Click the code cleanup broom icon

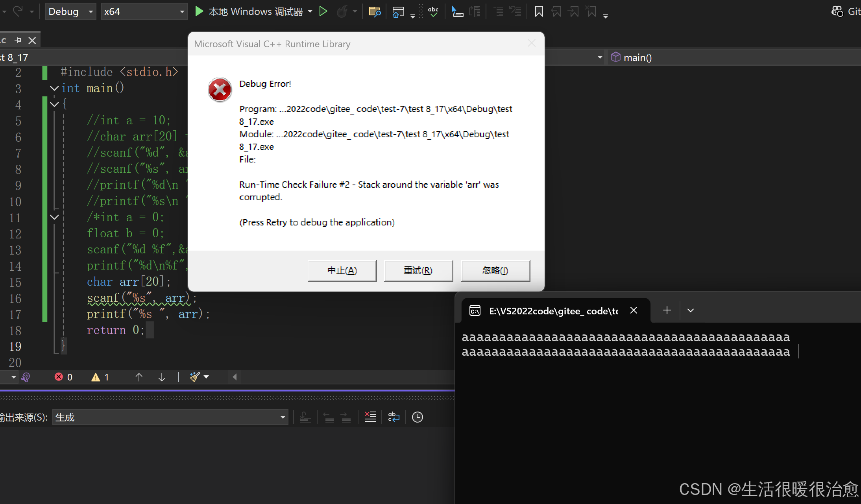click(195, 377)
